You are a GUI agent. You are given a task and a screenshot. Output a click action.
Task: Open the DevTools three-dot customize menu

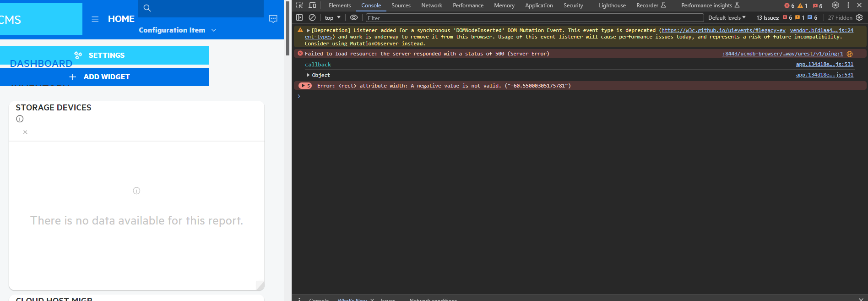pyautogui.click(x=848, y=5)
